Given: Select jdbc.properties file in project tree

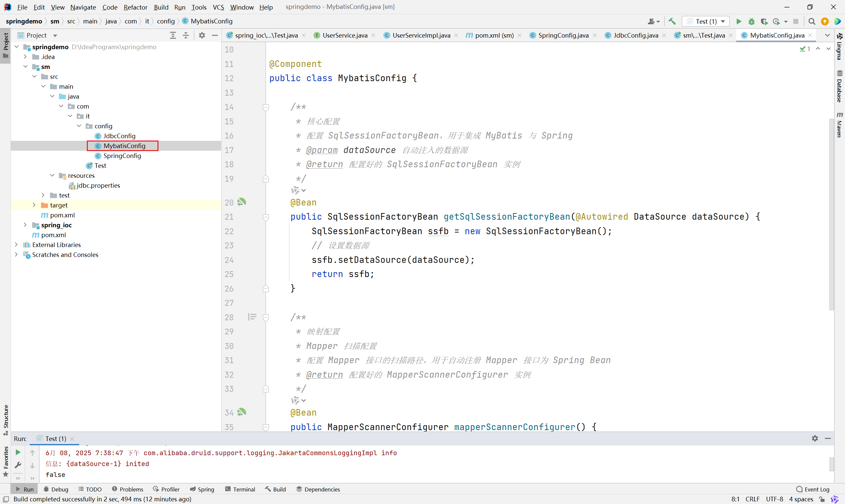Looking at the screenshot, I should 98,185.
